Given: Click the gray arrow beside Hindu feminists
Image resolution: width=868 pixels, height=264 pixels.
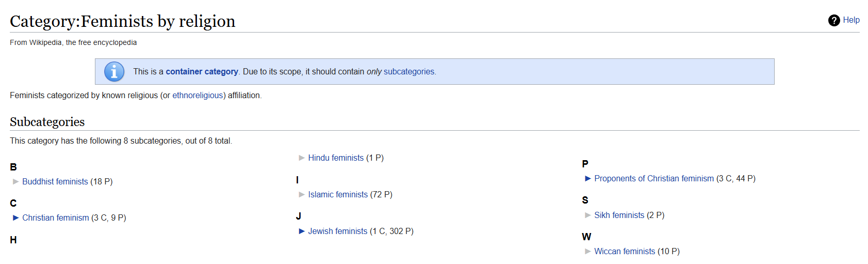Looking at the screenshot, I should coord(302,158).
